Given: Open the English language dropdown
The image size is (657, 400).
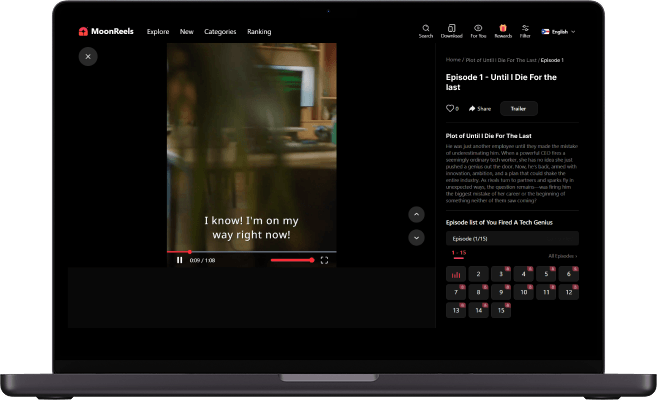Looking at the screenshot, I should point(559,32).
